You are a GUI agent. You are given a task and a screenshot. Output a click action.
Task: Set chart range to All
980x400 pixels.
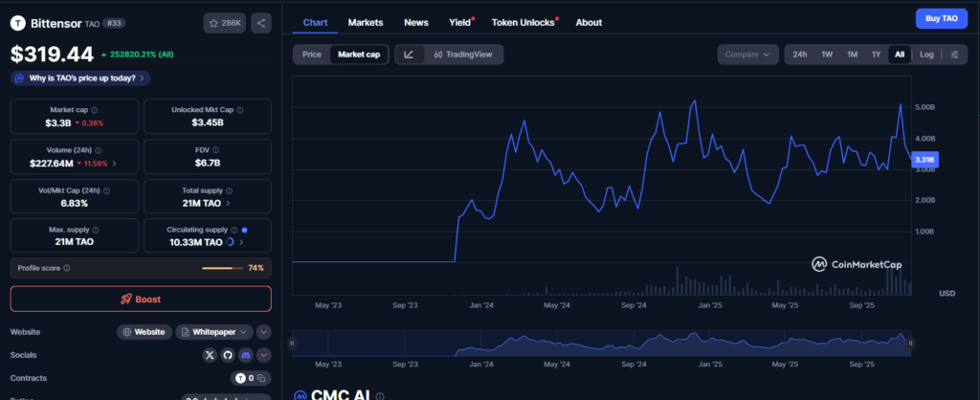point(900,55)
